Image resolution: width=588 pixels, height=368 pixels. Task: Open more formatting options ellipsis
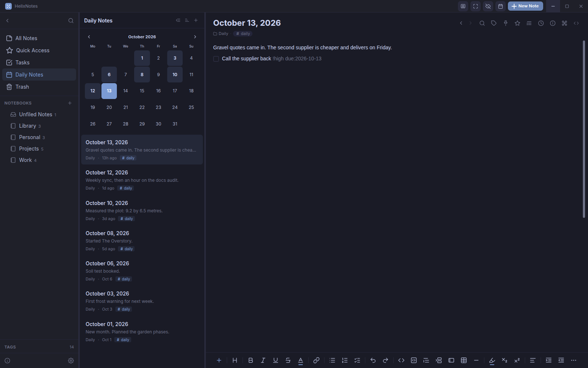[574, 360]
